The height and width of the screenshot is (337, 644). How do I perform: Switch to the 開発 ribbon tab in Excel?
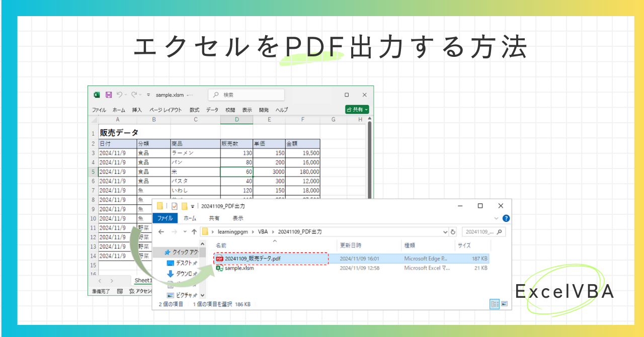coord(265,110)
